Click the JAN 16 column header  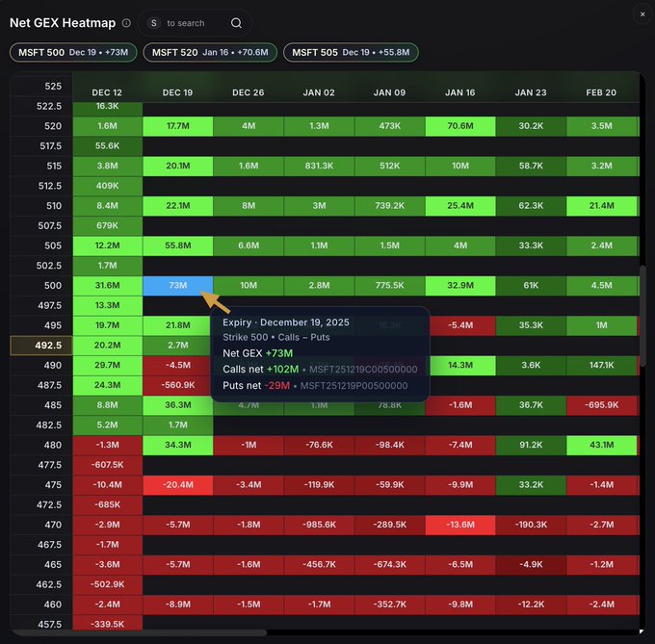pyautogui.click(x=459, y=92)
